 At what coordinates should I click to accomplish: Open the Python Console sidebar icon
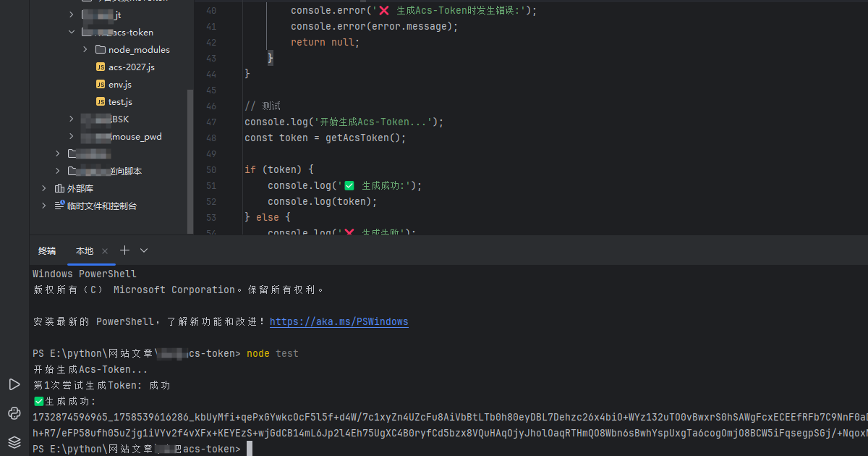pyautogui.click(x=14, y=413)
